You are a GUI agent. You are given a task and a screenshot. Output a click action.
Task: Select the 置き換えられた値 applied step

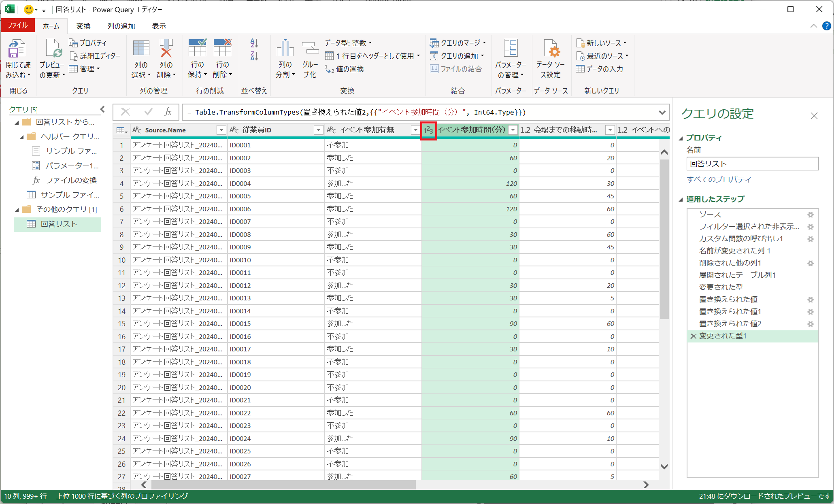[x=728, y=300]
